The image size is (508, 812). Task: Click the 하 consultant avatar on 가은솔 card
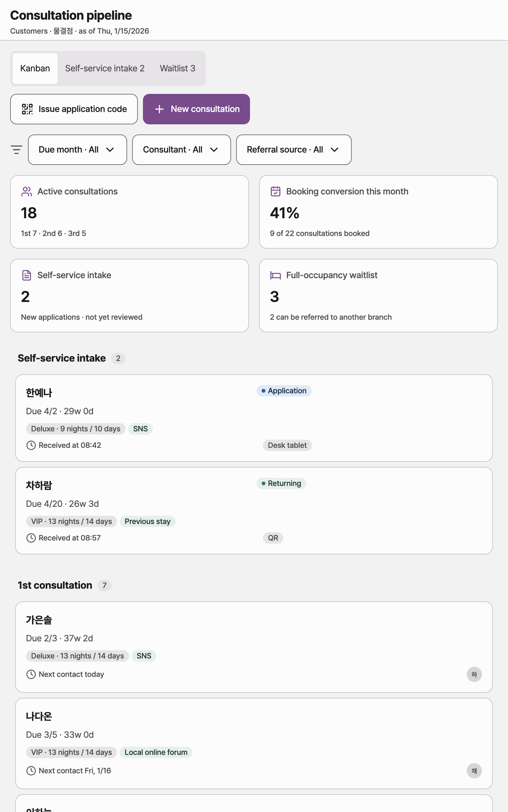coord(474,674)
